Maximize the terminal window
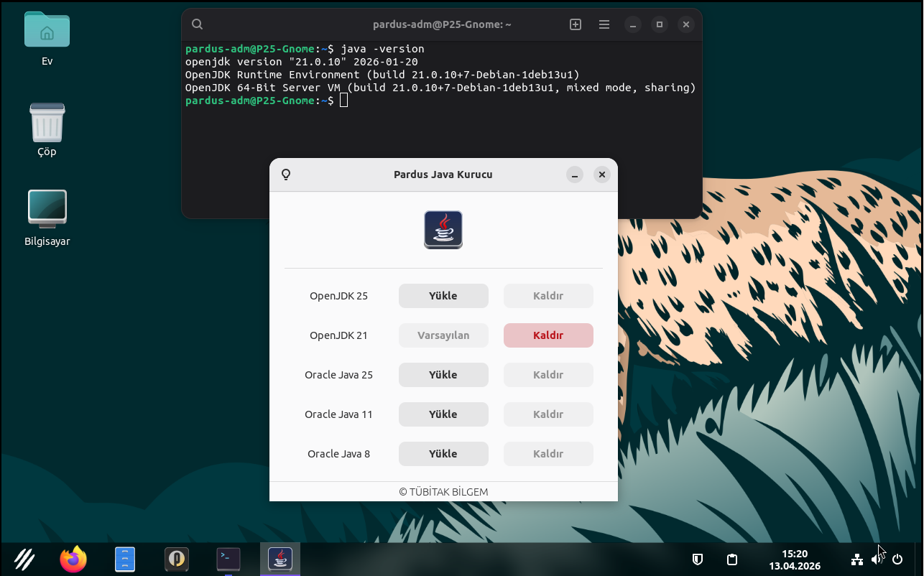The image size is (924, 576). click(660, 24)
